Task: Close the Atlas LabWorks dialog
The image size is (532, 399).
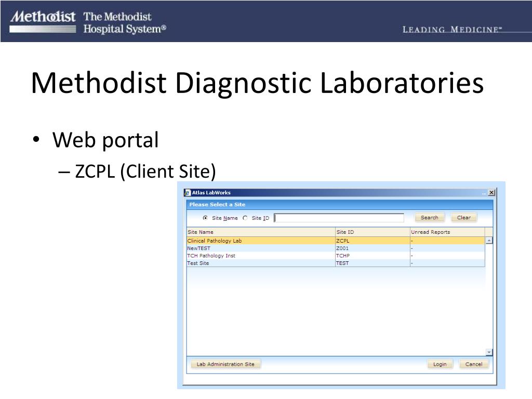Action: tap(491, 192)
